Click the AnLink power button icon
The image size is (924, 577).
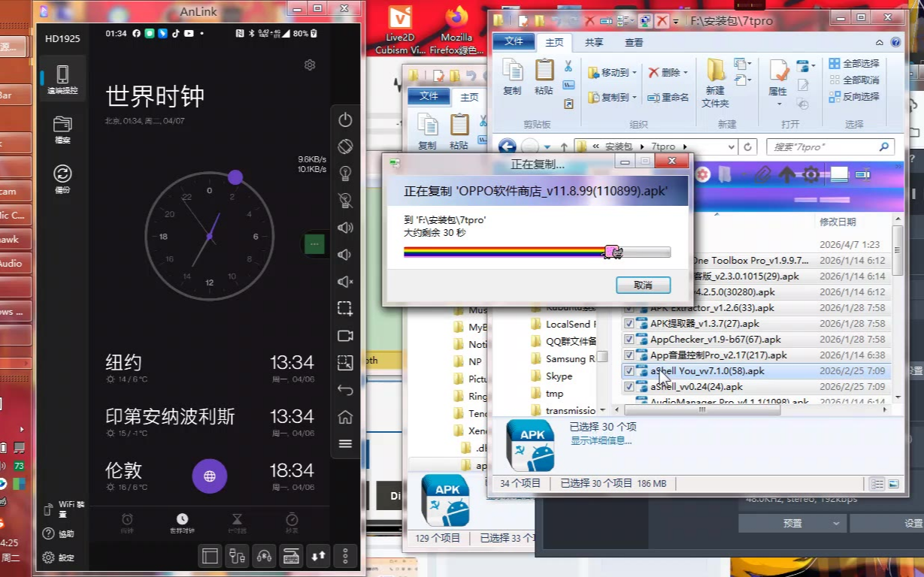[x=345, y=120]
